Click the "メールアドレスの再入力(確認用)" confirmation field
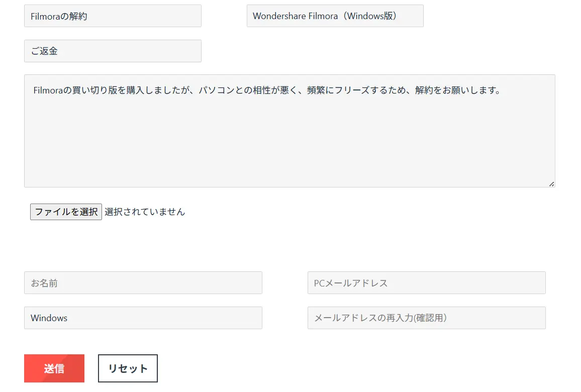 coord(426,318)
